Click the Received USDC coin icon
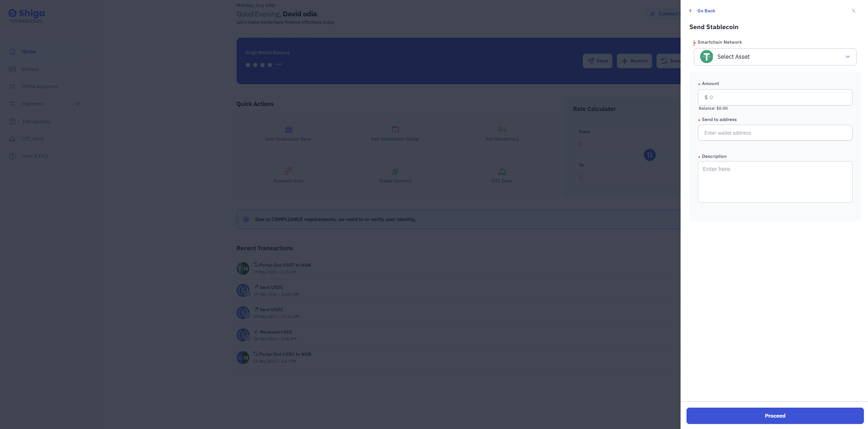 [x=243, y=335]
